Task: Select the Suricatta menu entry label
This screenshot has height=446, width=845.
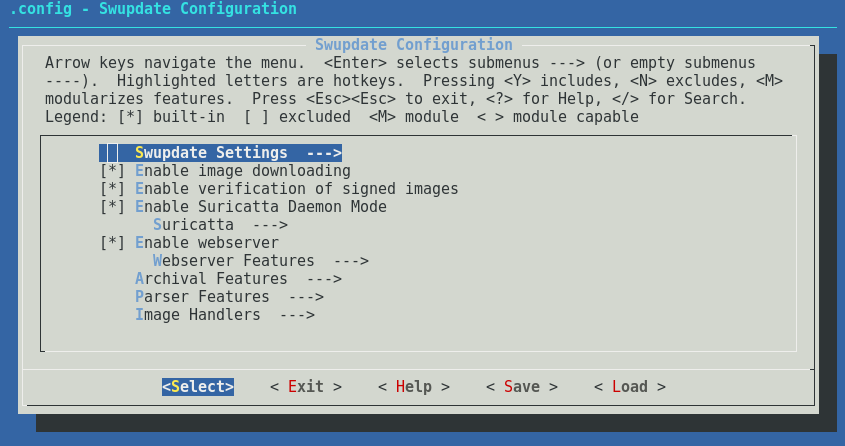Action: 193,225
